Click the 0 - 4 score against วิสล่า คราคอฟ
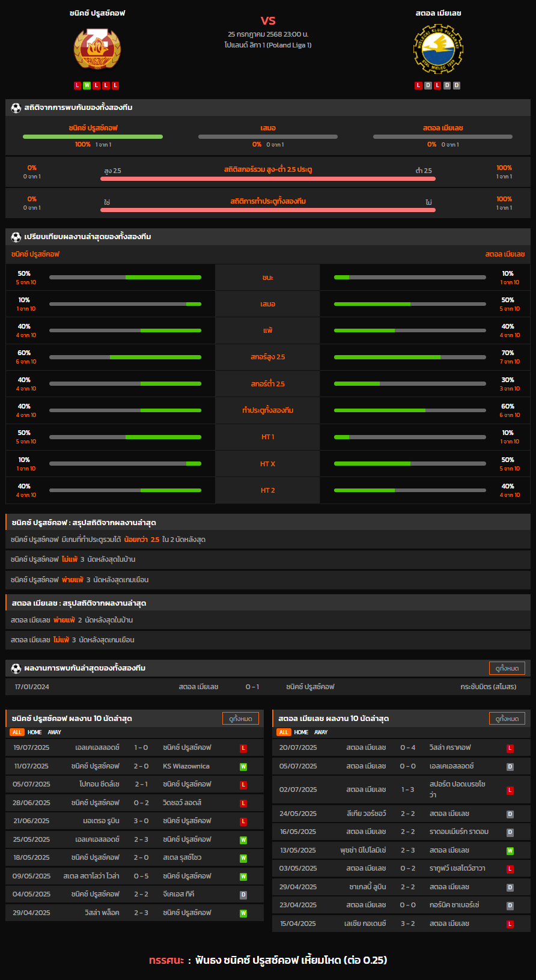This screenshot has width=536, height=980. [x=408, y=748]
